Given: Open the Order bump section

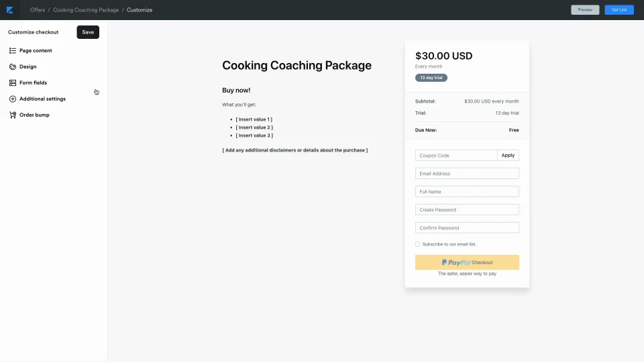Looking at the screenshot, I should pos(34,115).
